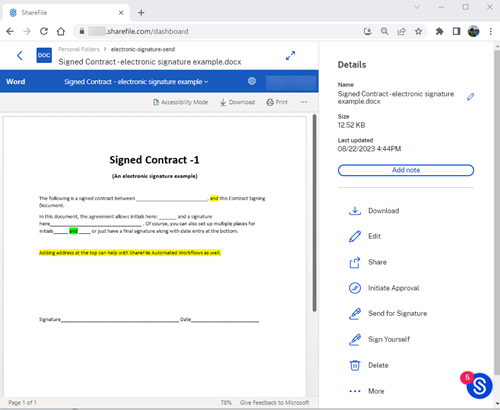This screenshot has width=500, height=410.
Task: Click the Page 1 of 1 indicator
Action: (22, 403)
